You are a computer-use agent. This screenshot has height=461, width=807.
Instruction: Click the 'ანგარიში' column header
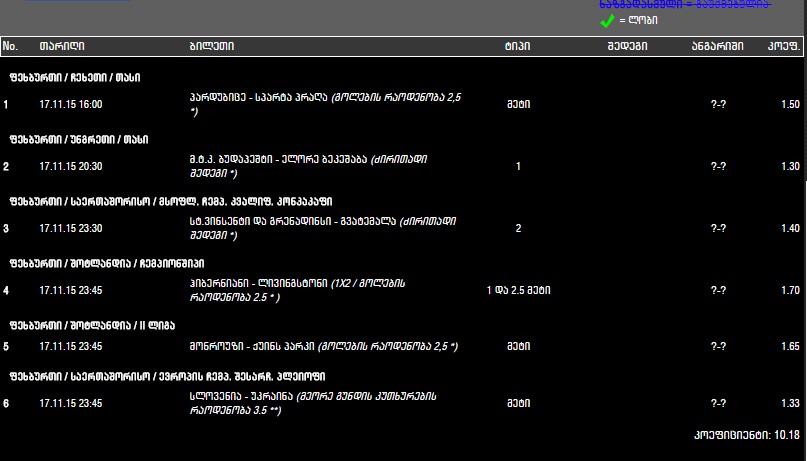pyautogui.click(x=717, y=46)
